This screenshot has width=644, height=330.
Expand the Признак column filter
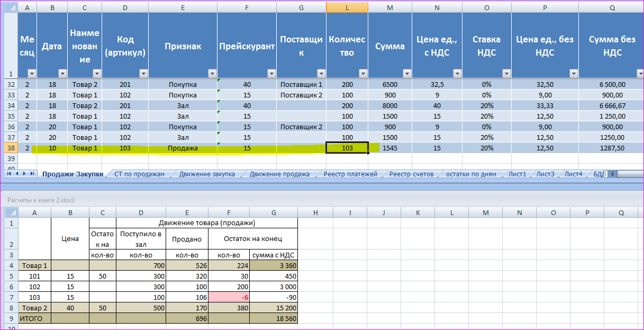pos(212,74)
